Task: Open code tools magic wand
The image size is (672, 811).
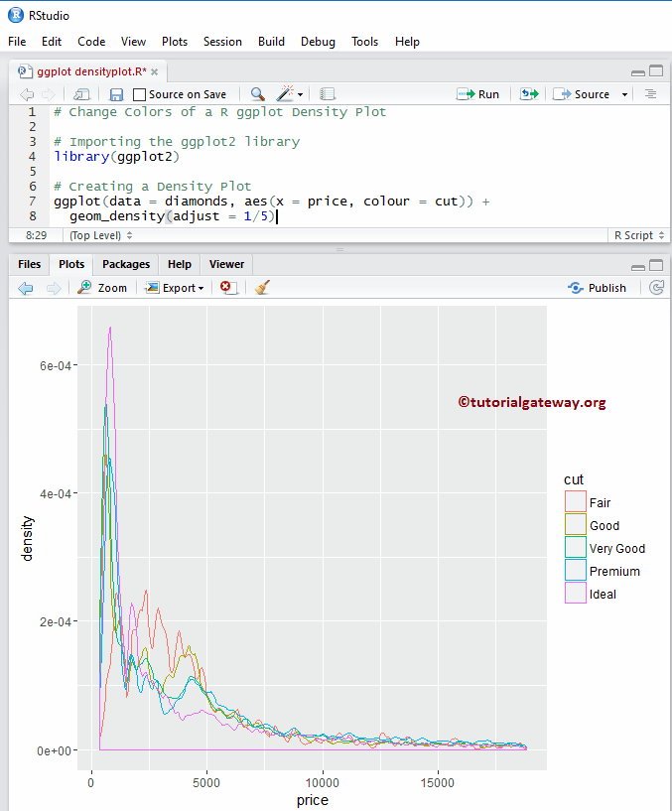Action: (285, 93)
